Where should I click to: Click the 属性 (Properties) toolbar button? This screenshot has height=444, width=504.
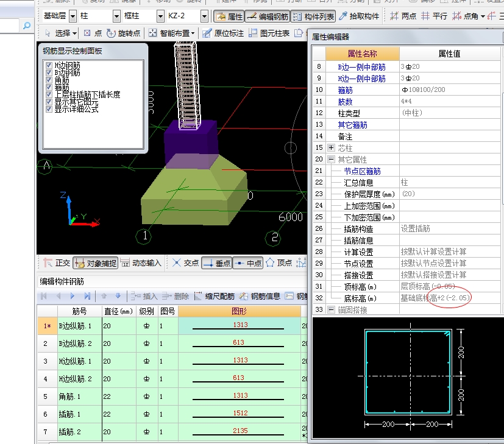pos(230,16)
